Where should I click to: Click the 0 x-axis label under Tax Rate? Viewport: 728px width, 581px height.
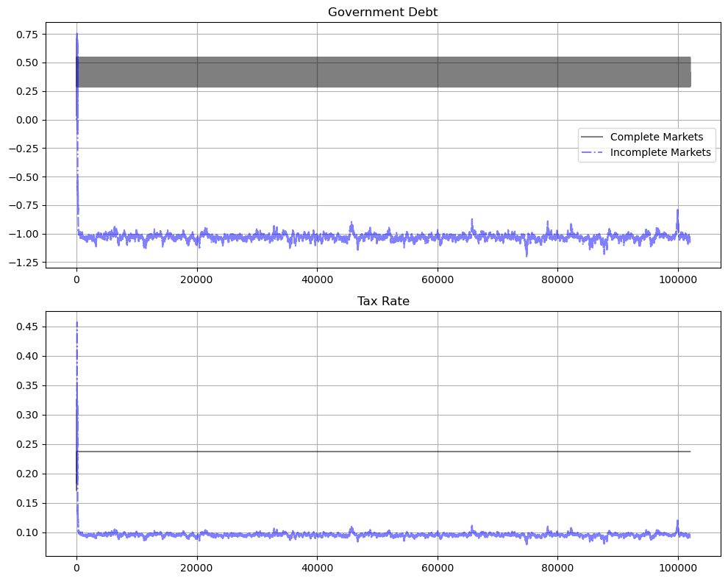tap(76, 568)
